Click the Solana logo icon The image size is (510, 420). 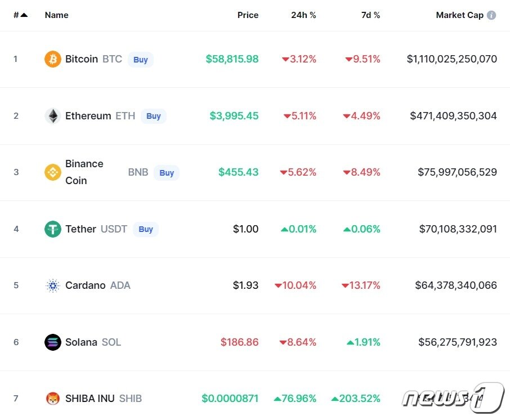point(52,342)
